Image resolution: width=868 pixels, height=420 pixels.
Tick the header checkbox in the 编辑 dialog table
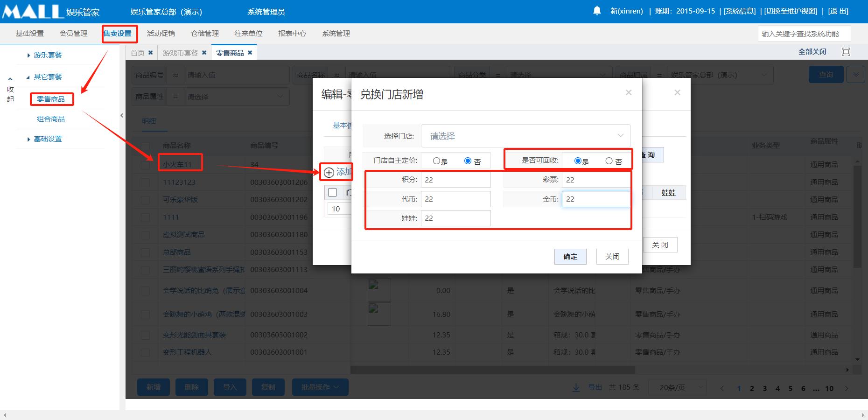pyautogui.click(x=333, y=192)
